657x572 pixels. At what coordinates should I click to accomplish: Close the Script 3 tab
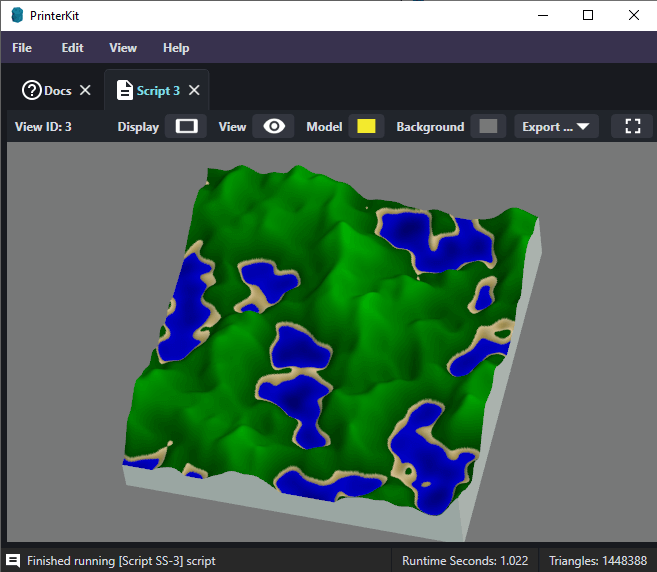(x=194, y=90)
